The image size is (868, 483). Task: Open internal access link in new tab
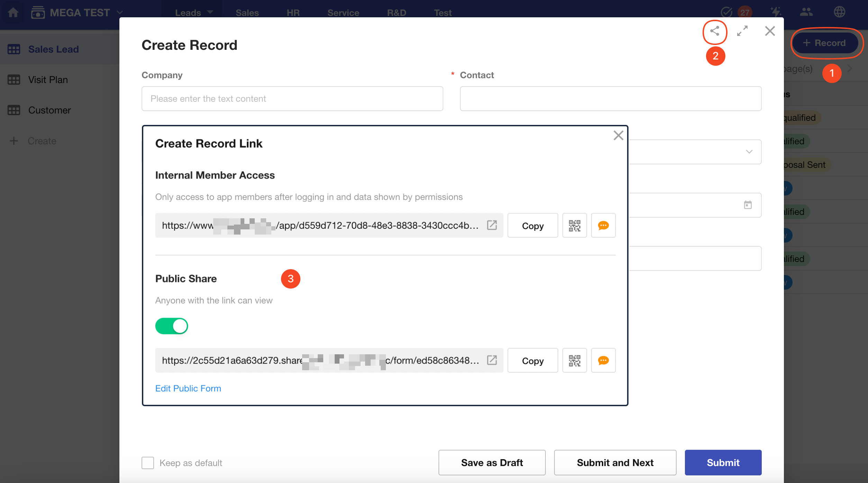492,225
